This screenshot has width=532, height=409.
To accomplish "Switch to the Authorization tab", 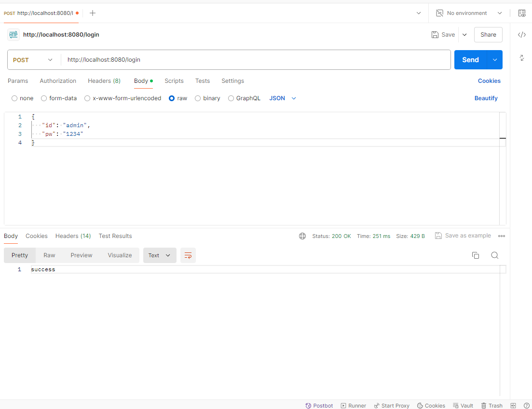I will [58, 80].
